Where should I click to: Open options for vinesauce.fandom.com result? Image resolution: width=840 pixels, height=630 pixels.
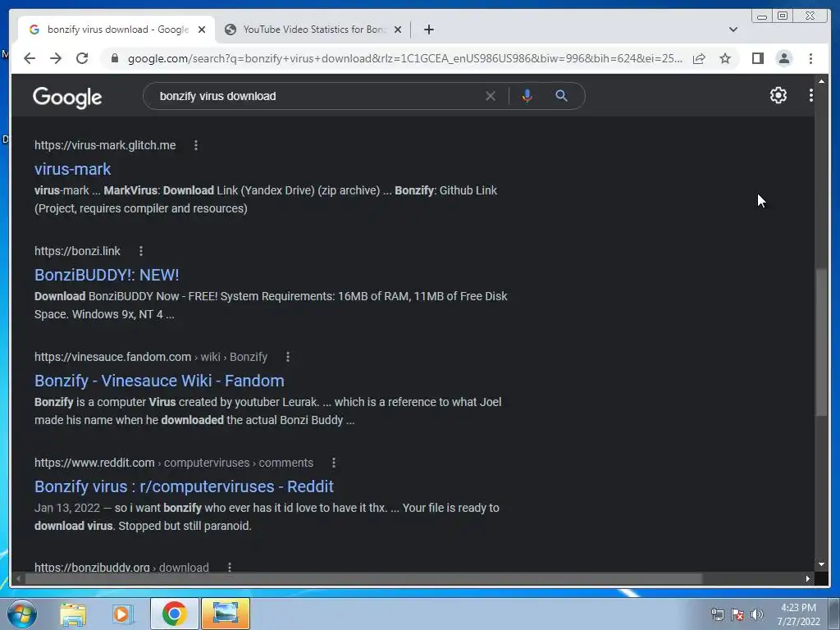click(288, 357)
